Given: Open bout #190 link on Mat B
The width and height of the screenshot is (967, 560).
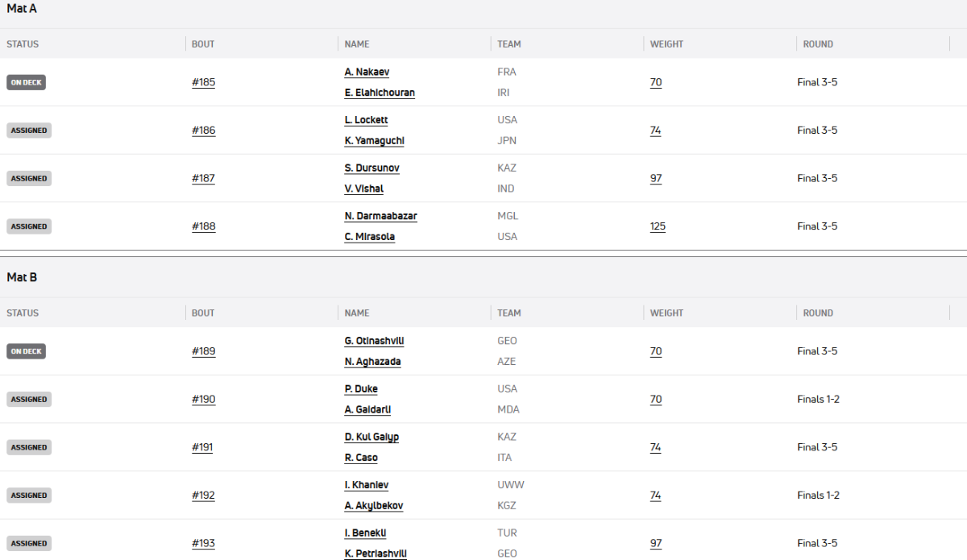Looking at the screenshot, I should pyautogui.click(x=203, y=399).
